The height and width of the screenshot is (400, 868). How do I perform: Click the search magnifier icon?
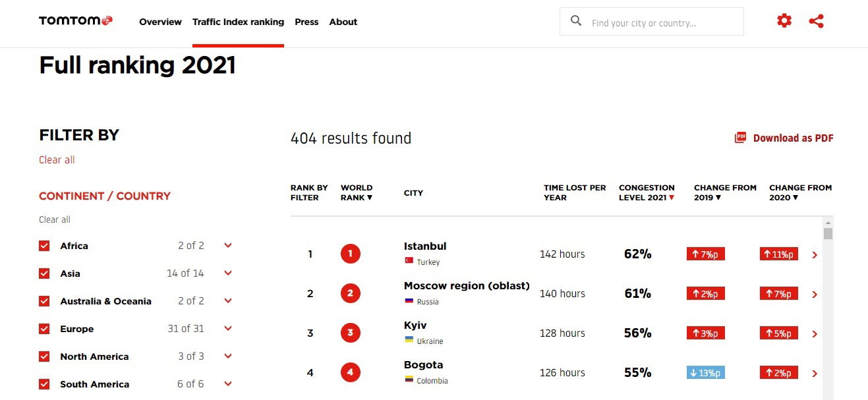coord(576,21)
